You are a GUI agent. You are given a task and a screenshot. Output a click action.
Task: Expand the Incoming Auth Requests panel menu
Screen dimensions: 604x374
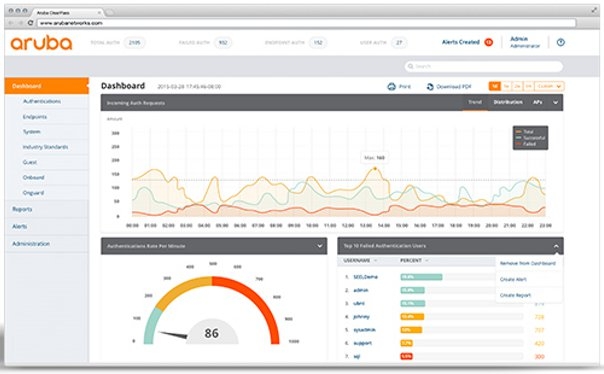coord(555,102)
